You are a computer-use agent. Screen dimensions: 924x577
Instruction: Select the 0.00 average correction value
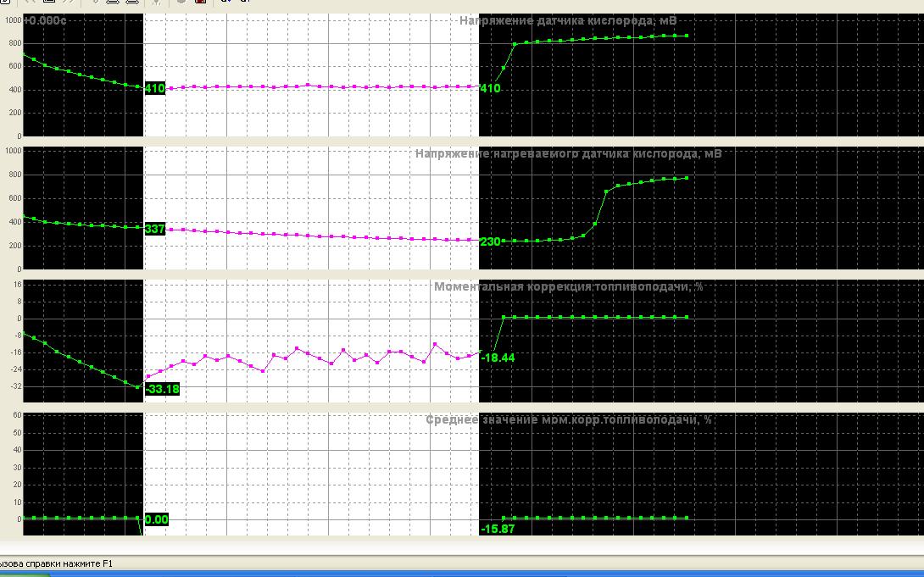[x=156, y=519]
